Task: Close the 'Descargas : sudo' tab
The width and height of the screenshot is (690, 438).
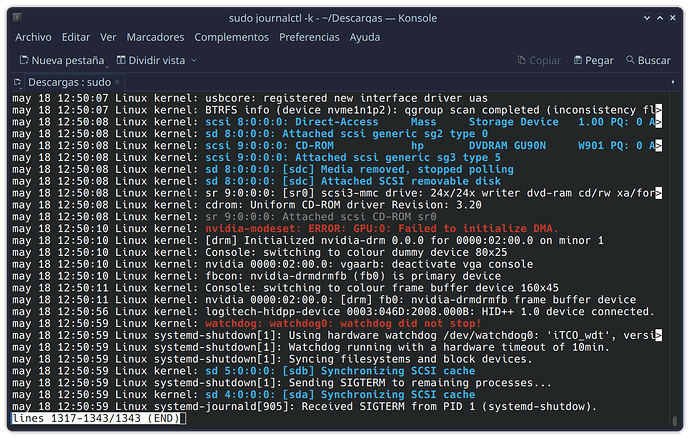Action: 117,82
